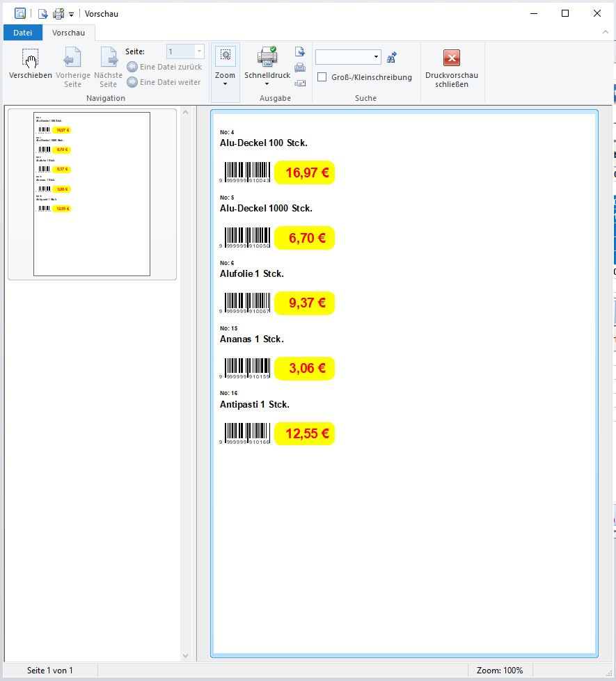Select the Verschieben hand tool

(x=30, y=64)
